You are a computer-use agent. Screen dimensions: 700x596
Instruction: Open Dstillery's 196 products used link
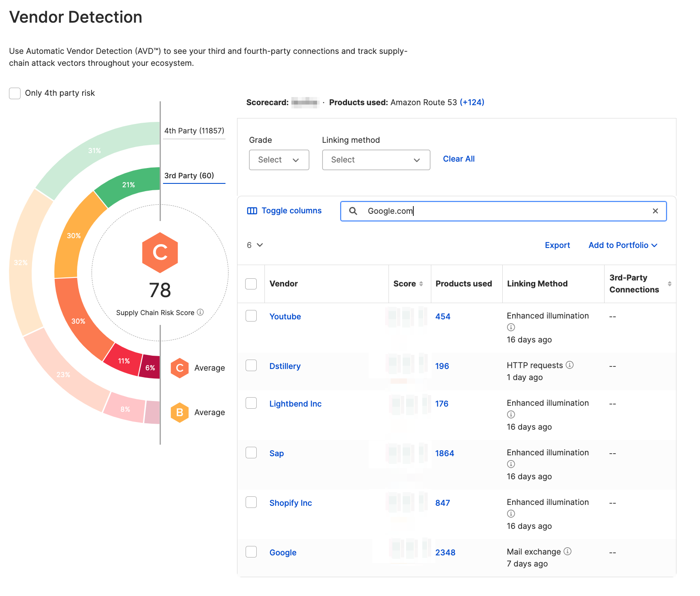(x=442, y=366)
